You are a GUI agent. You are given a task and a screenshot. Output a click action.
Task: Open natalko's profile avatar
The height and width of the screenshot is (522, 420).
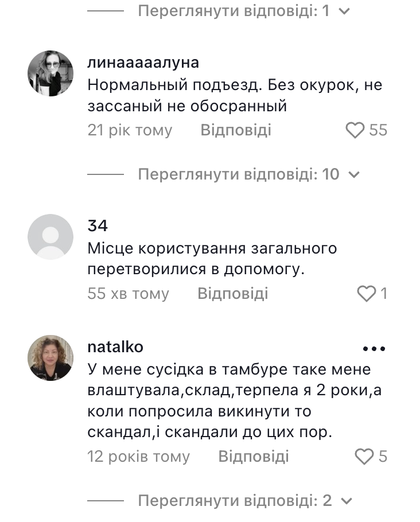(x=50, y=357)
